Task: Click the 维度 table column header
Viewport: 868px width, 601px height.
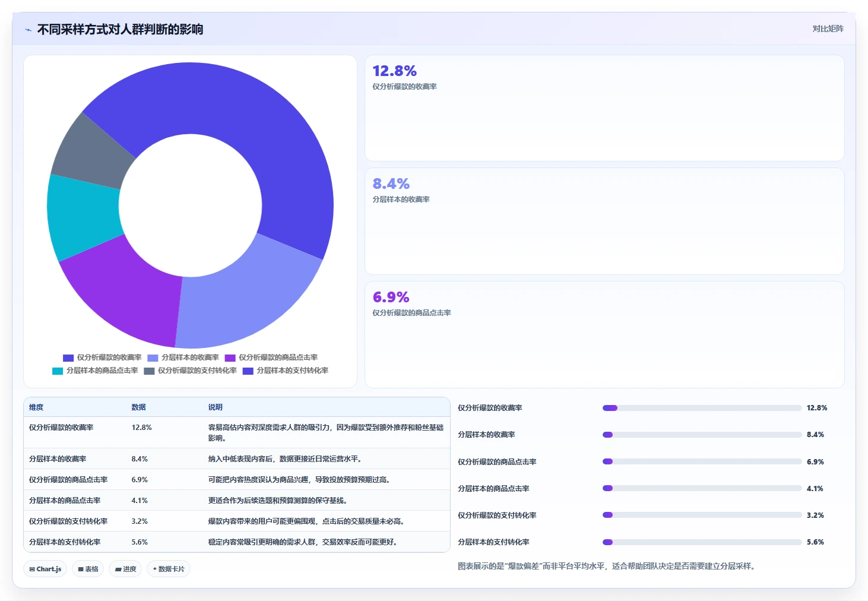Action: tap(36, 407)
